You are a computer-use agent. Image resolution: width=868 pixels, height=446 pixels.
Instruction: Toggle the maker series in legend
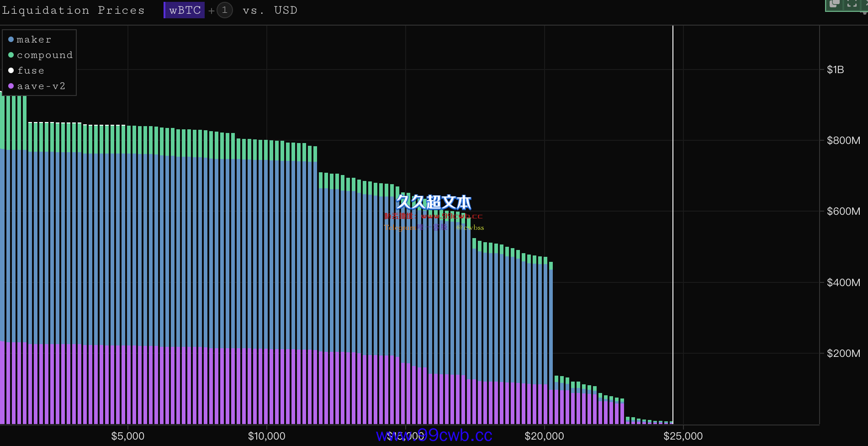[x=30, y=40]
